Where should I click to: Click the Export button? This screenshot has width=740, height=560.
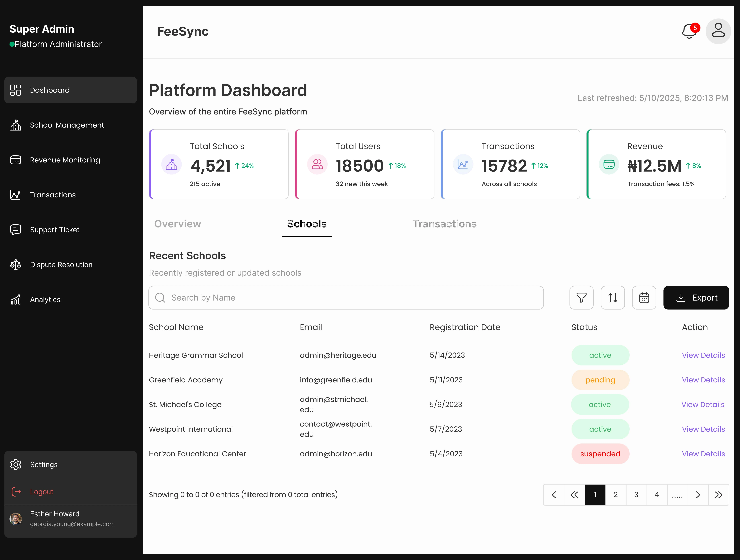pos(696,298)
